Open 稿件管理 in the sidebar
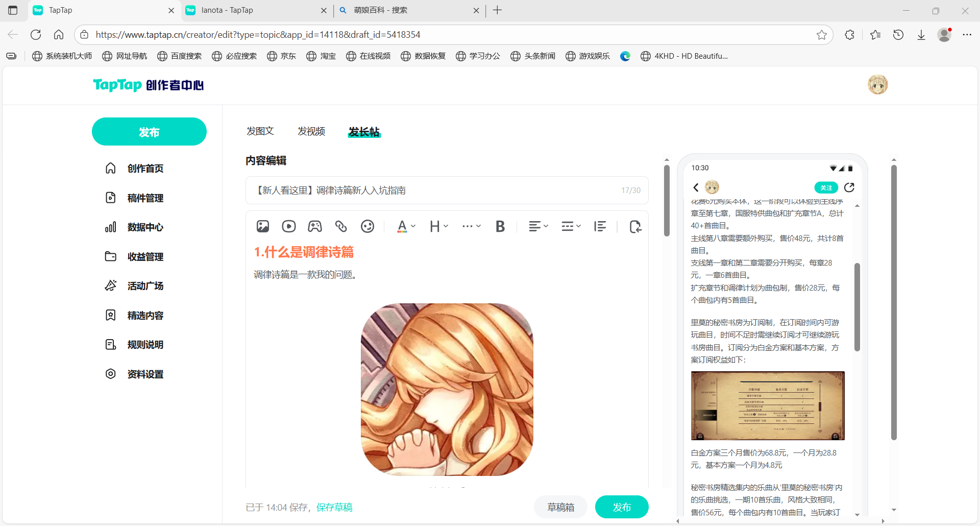 point(135,198)
